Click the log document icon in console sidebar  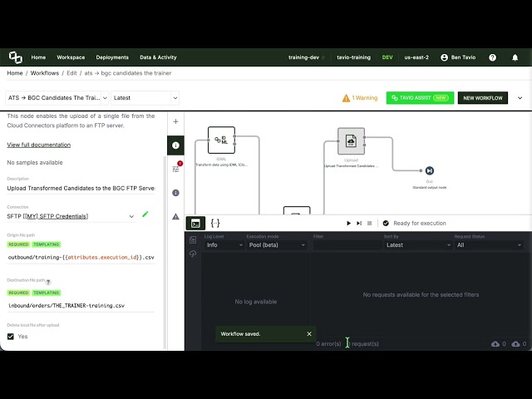pos(193,240)
